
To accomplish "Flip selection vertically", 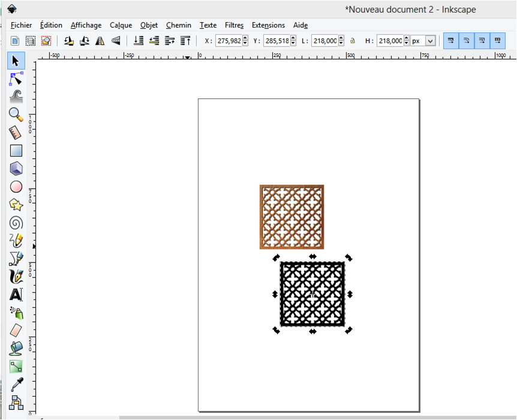I will click(116, 41).
